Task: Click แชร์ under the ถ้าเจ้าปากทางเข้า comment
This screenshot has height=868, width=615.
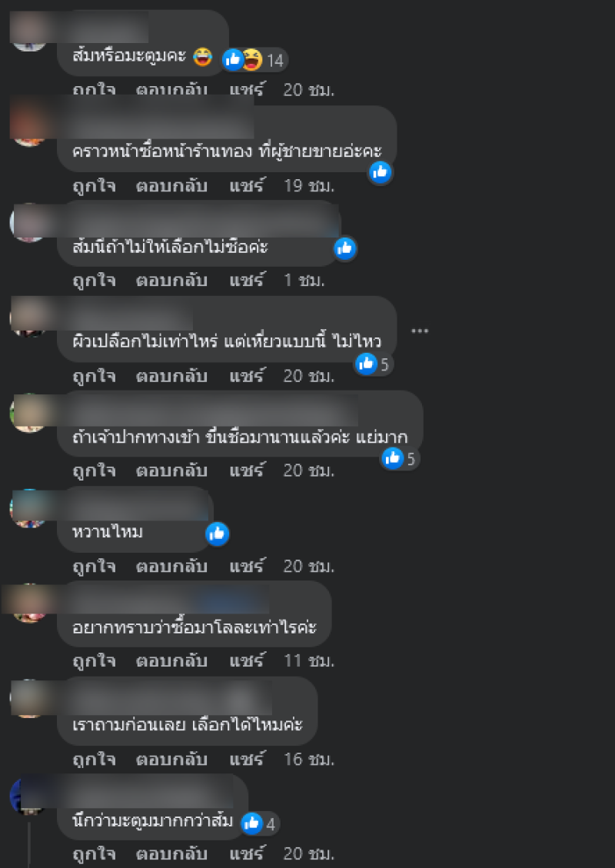Action: [x=248, y=471]
